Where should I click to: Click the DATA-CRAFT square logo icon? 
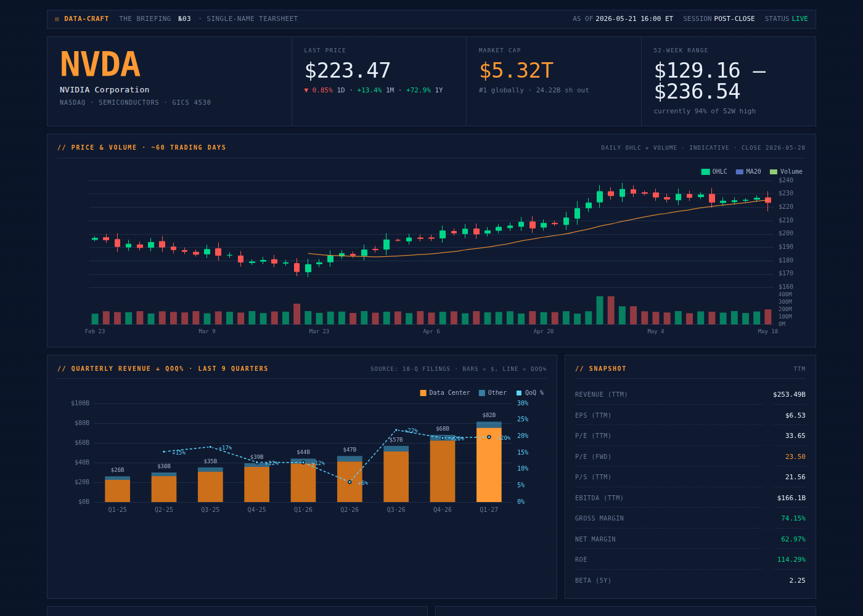pyautogui.click(x=57, y=19)
